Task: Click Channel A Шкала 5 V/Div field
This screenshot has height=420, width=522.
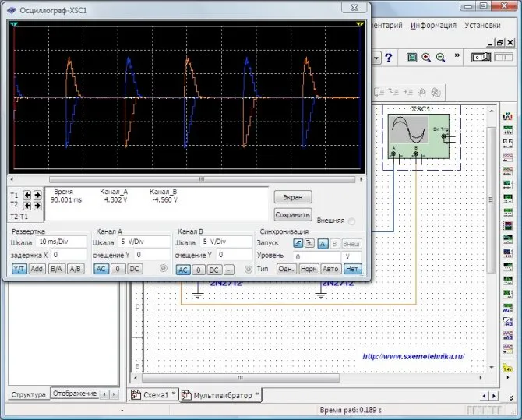Action: click(144, 242)
